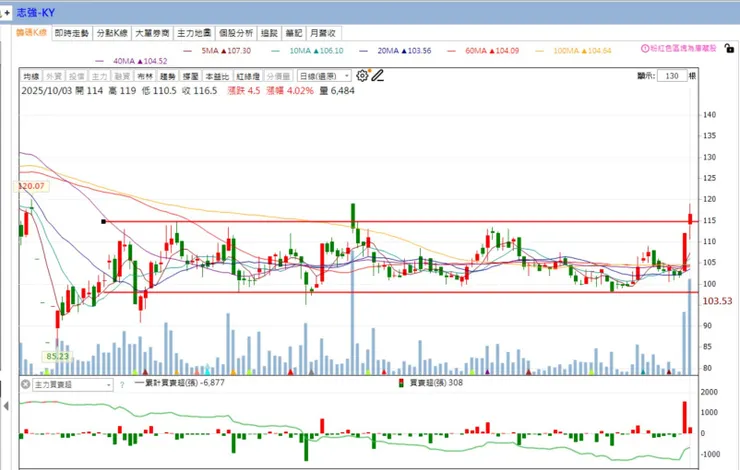This screenshot has width=740, height=470.
Task: Click the 10MA legend line swatch
Action: pos(276,51)
